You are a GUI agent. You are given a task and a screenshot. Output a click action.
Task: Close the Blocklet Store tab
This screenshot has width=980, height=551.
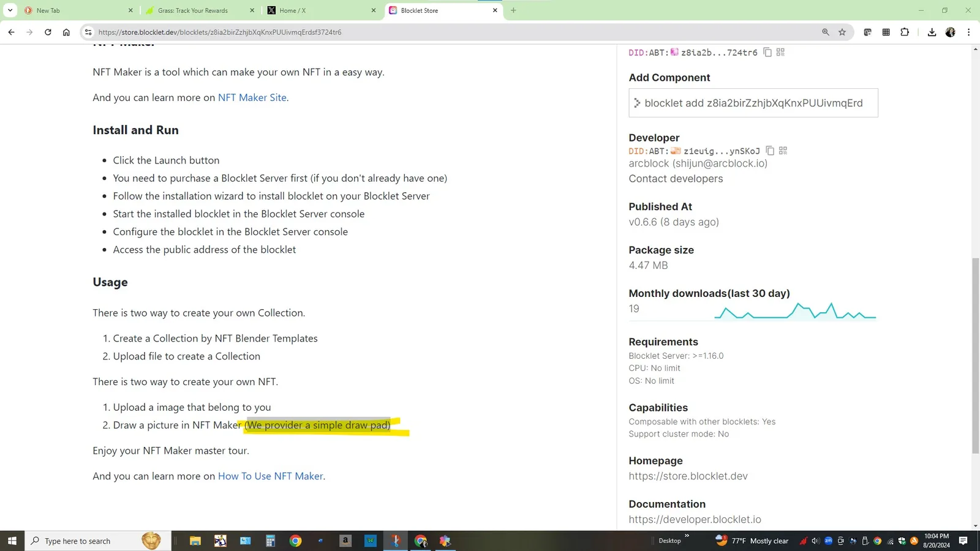[495, 10]
